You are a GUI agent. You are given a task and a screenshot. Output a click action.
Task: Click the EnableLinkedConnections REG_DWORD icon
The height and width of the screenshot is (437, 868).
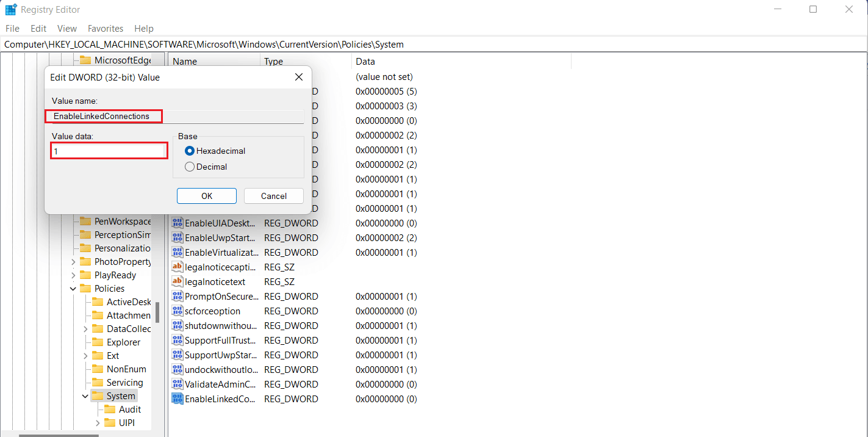click(x=177, y=399)
